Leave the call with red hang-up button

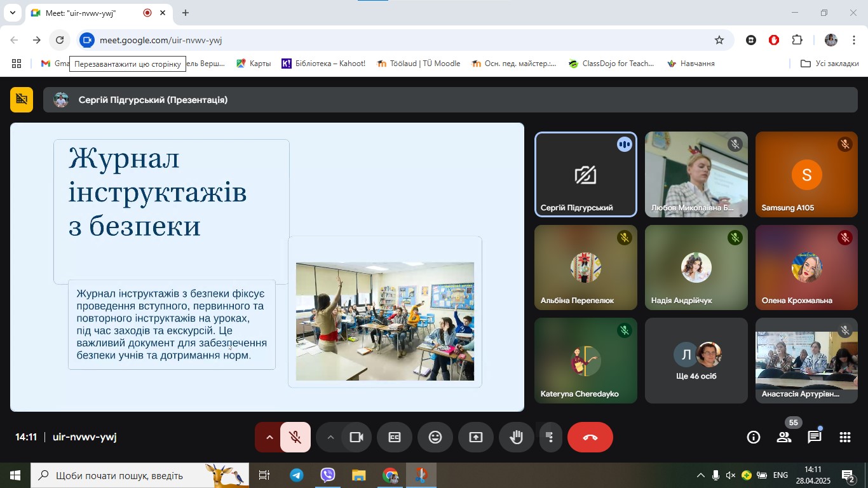[x=590, y=437]
